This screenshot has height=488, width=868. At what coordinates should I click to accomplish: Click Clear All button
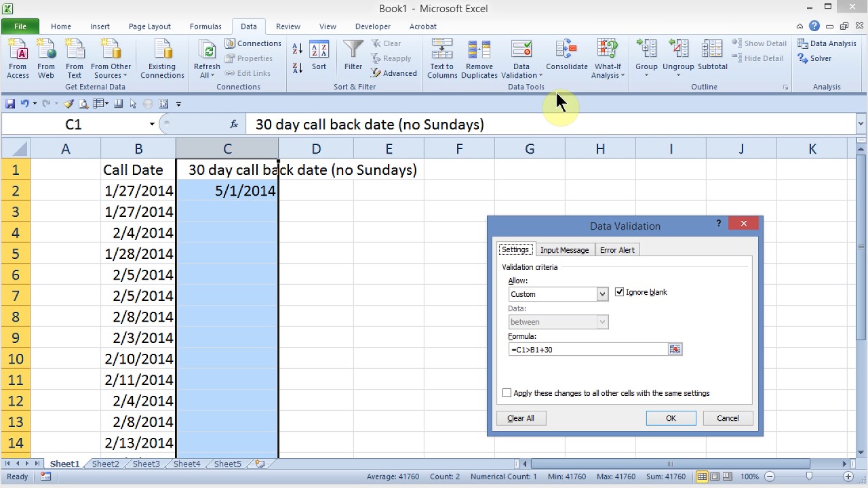click(x=521, y=418)
